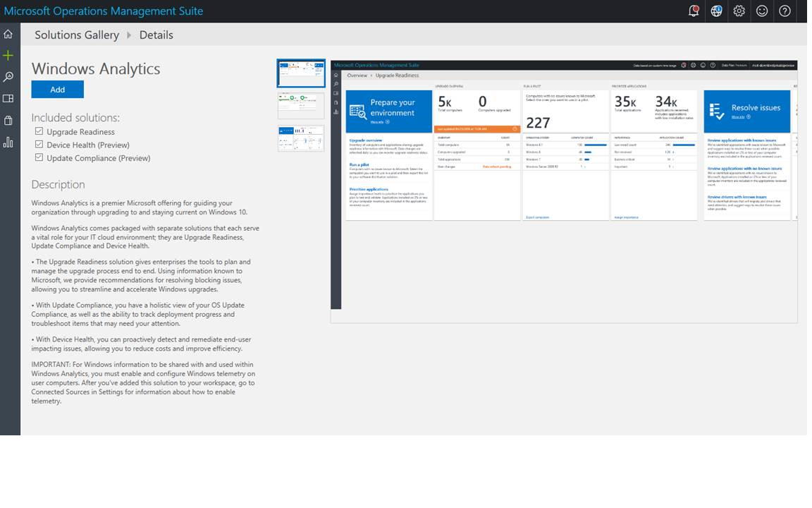Navigate to Solutions Gallery breadcrumb
Viewport: 812px width, 508px height.
click(x=77, y=35)
